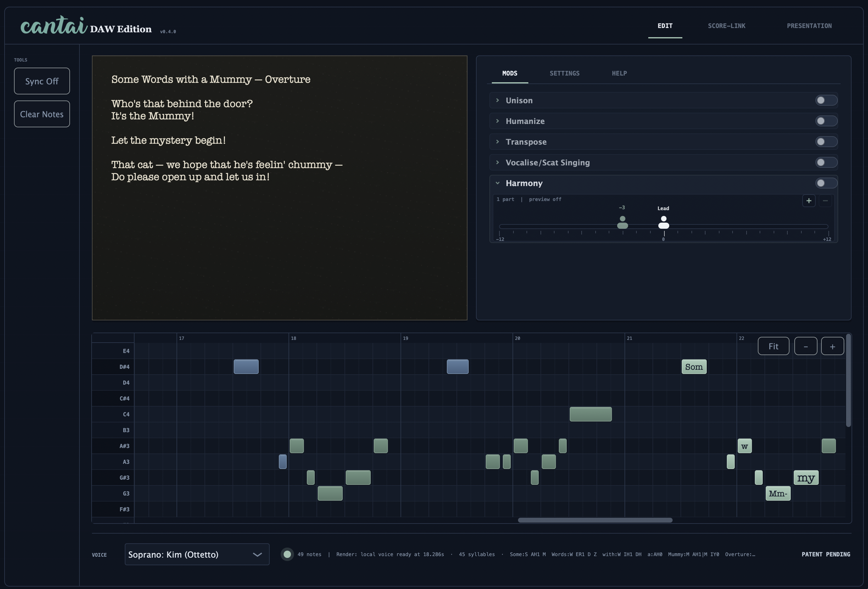Remove a harmony part with minus
This screenshot has width=868, height=589.
click(x=825, y=201)
